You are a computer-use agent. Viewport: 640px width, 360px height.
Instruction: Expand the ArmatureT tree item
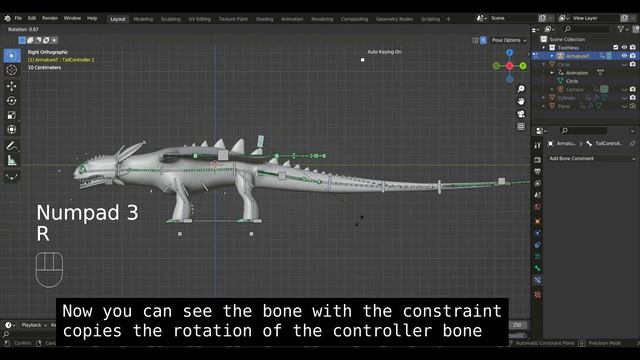tap(552, 56)
